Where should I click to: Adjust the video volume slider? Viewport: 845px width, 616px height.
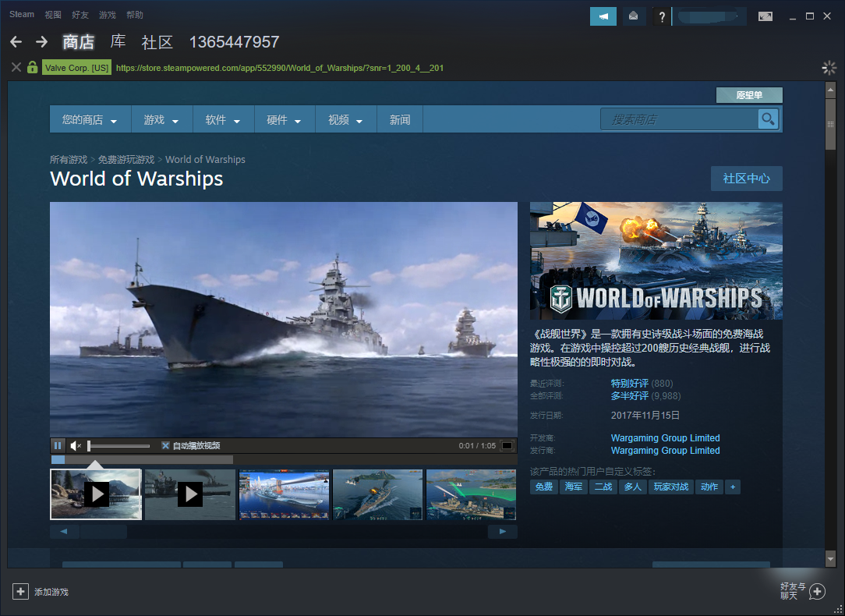(118, 446)
